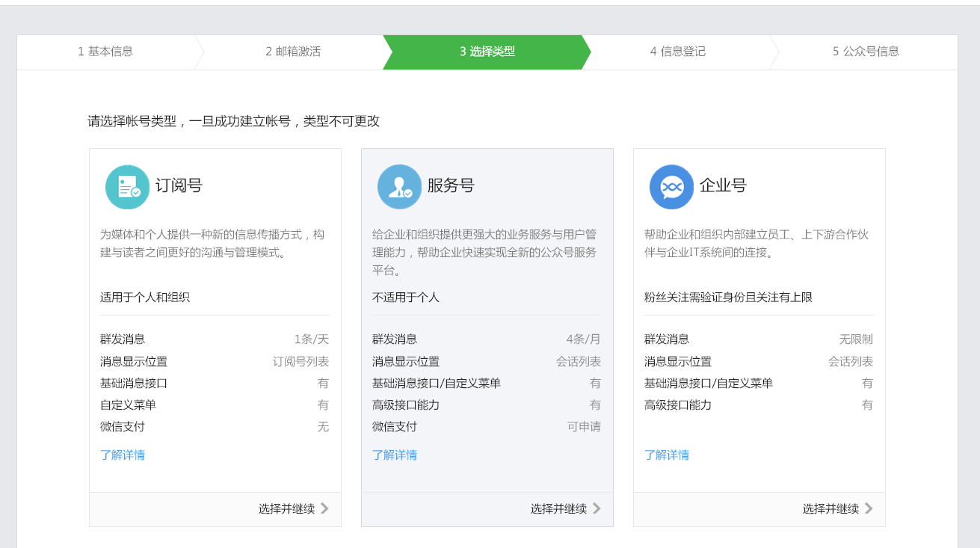Click 高级接口能力 label in 企业号 card
The height and width of the screenshot is (548, 980).
tap(678, 404)
